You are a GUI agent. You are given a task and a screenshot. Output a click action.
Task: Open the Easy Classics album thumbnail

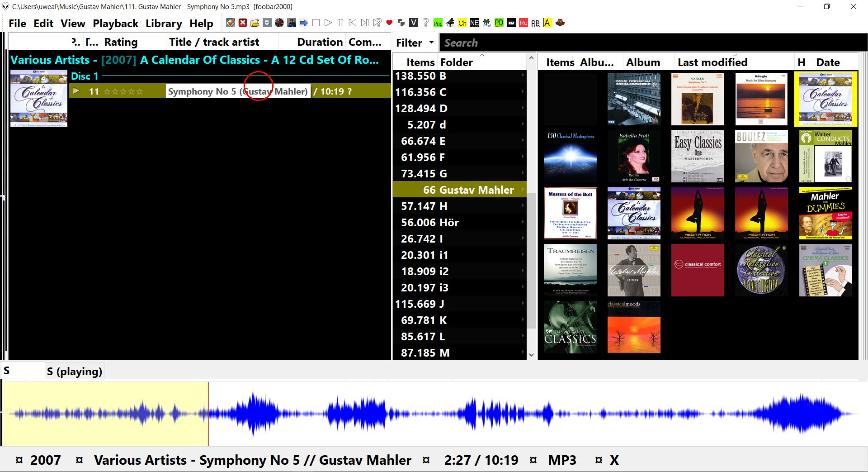coord(698,156)
